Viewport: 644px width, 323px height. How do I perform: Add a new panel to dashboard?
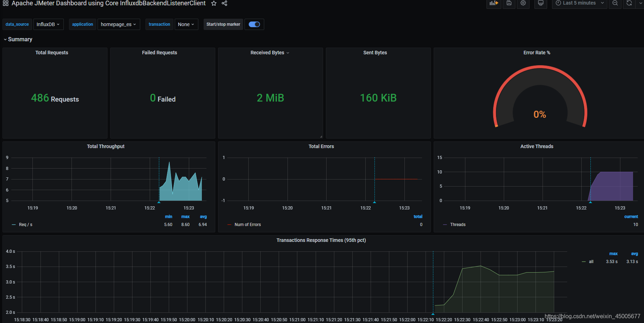[x=494, y=3]
